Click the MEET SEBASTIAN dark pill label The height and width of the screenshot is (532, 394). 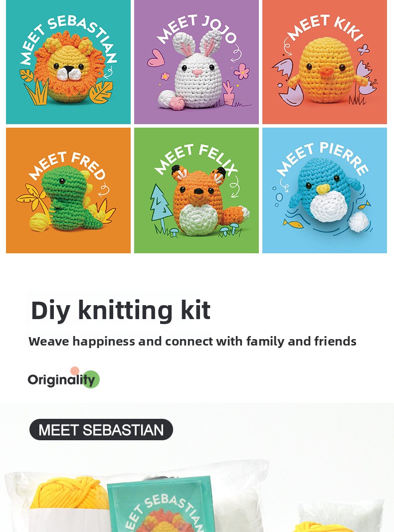[x=101, y=430]
